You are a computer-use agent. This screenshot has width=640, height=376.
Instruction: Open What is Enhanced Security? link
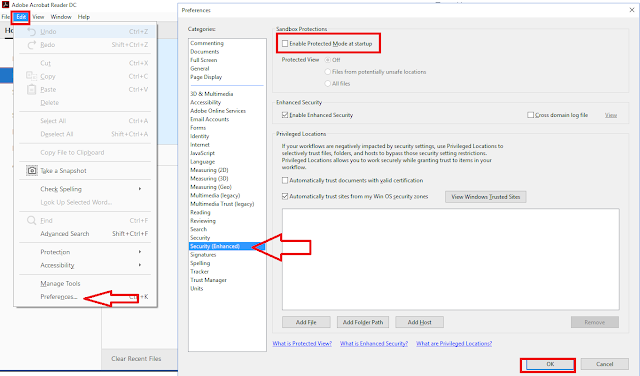click(374, 344)
